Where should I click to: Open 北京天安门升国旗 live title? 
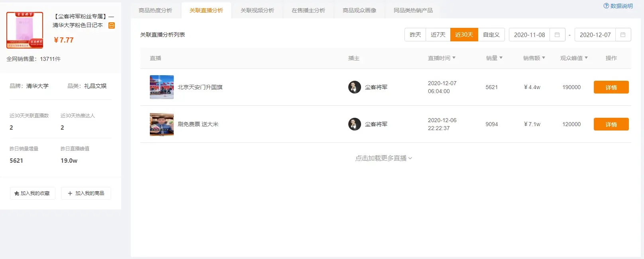200,87
